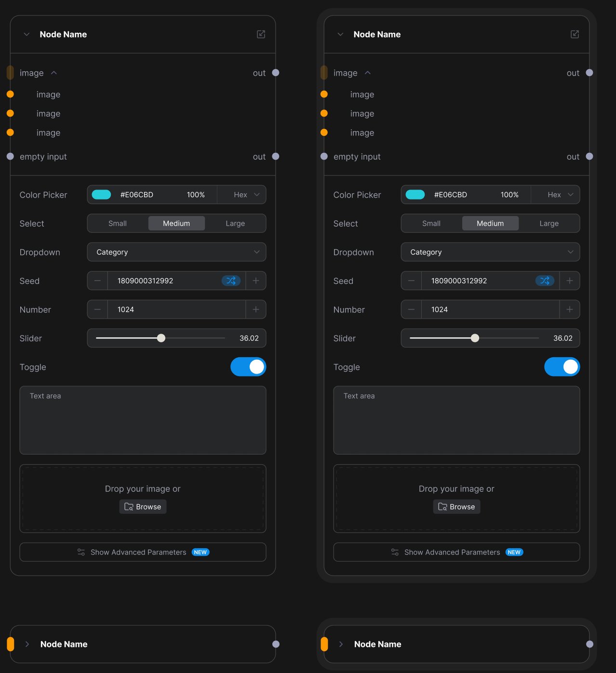
Task: Increase Seed with plus in selected node
Action: click(570, 281)
